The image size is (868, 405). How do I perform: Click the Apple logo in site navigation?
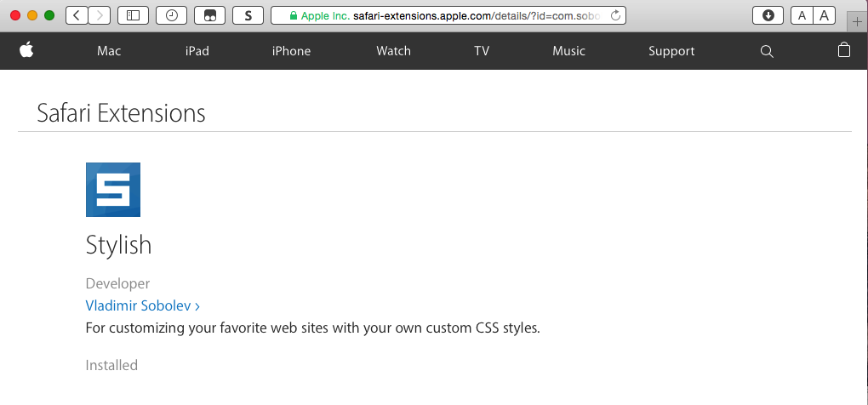(26, 50)
